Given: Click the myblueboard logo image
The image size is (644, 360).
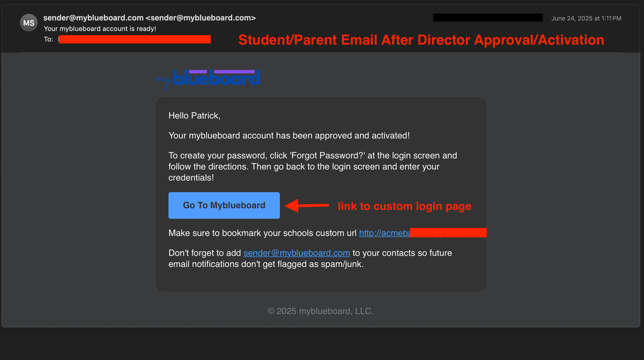Looking at the screenshot, I should [x=208, y=79].
